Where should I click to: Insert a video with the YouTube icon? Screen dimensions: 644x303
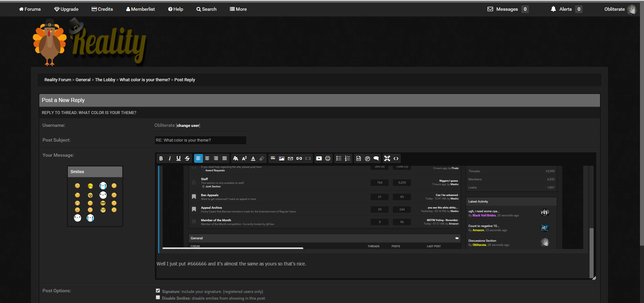319,158
